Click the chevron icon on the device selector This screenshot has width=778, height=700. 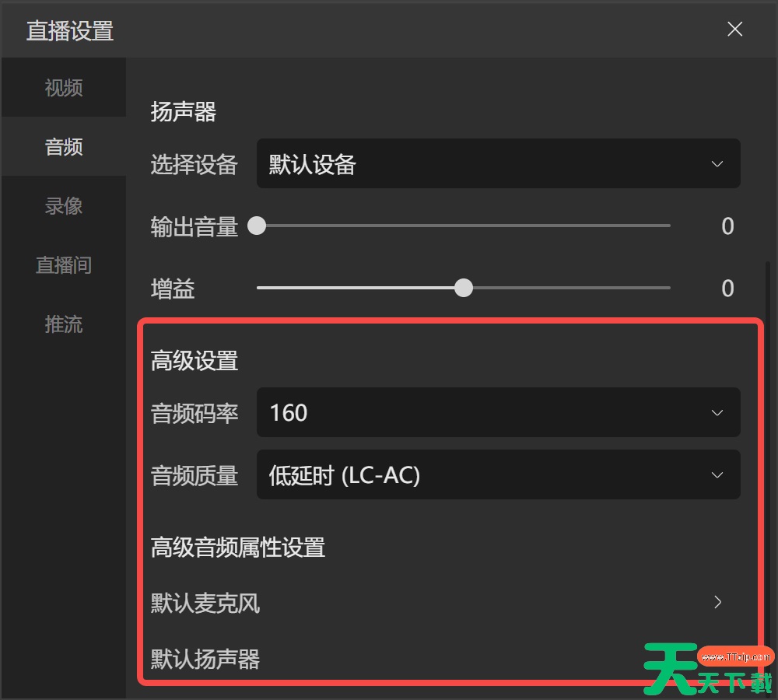[717, 163]
